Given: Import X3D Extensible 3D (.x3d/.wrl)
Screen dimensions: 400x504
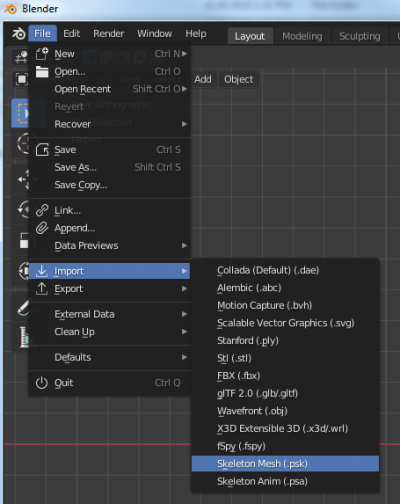Looking at the screenshot, I should [285, 428].
